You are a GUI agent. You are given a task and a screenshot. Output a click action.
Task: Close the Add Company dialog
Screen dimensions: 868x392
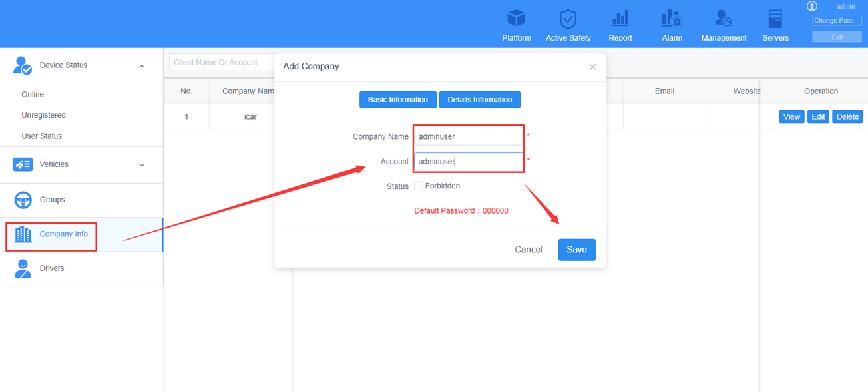tap(592, 67)
